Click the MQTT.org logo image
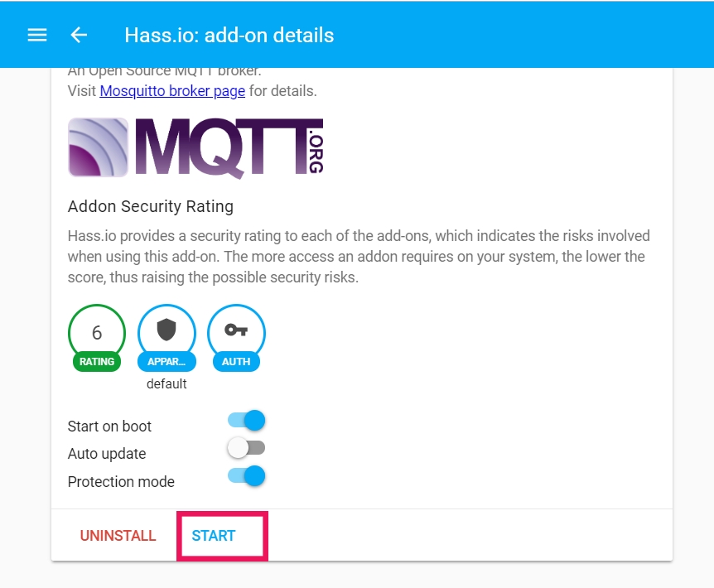Screen dimensions: 714x588 (x=195, y=147)
